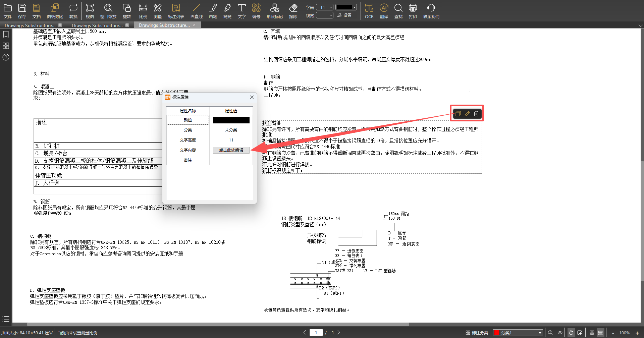Viewport: 644px width, 338px height.
Task: Click the black 颜色 color swatch in properties
Action: [x=231, y=120]
